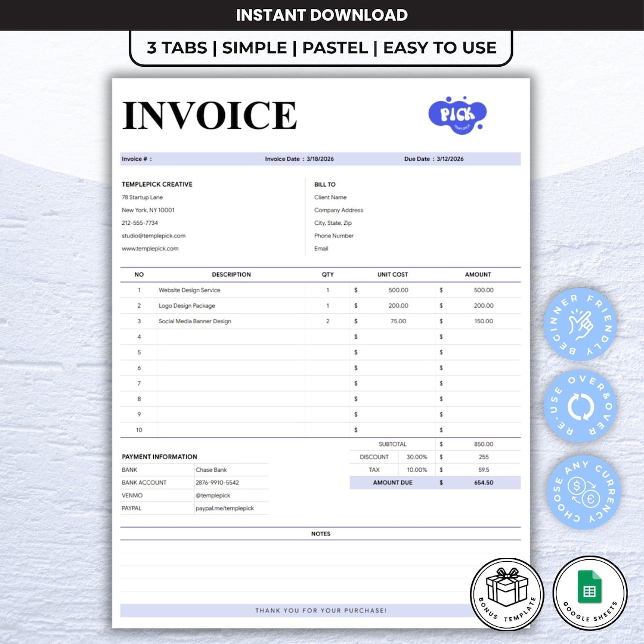
Task: Click studio@templepick.com email
Action: pos(154,236)
